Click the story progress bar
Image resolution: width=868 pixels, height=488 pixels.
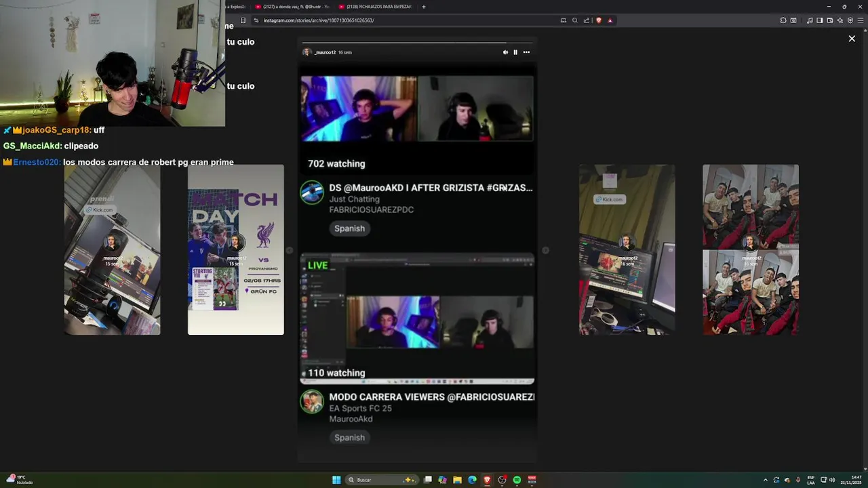pyautogui.click(x=417, y=43)
